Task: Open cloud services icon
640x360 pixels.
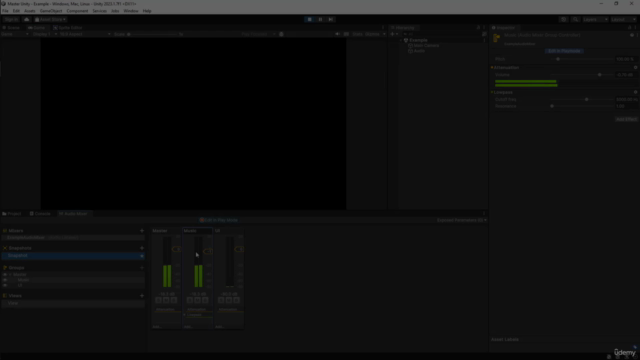Action: point(27,19)
